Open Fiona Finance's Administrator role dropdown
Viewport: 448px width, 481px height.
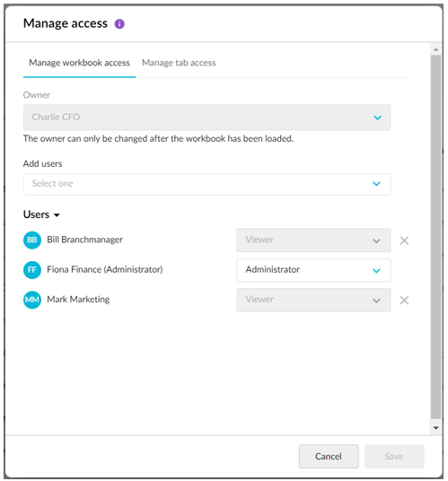coord(313,270)
